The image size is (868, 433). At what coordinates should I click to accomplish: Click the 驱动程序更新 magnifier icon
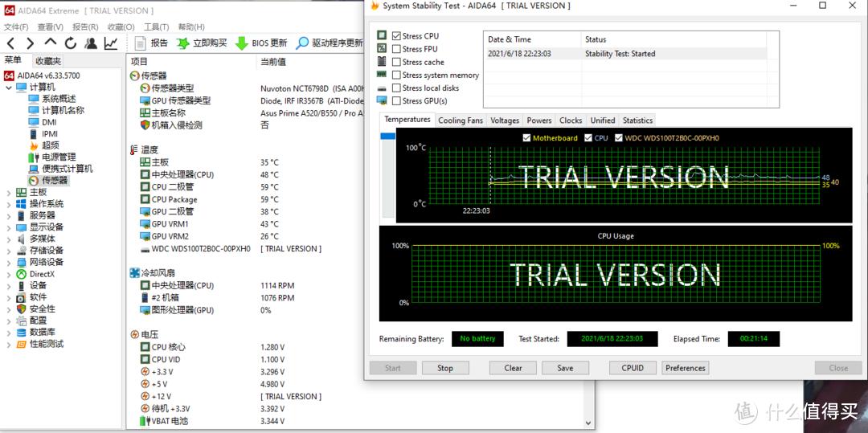(302, 43)
